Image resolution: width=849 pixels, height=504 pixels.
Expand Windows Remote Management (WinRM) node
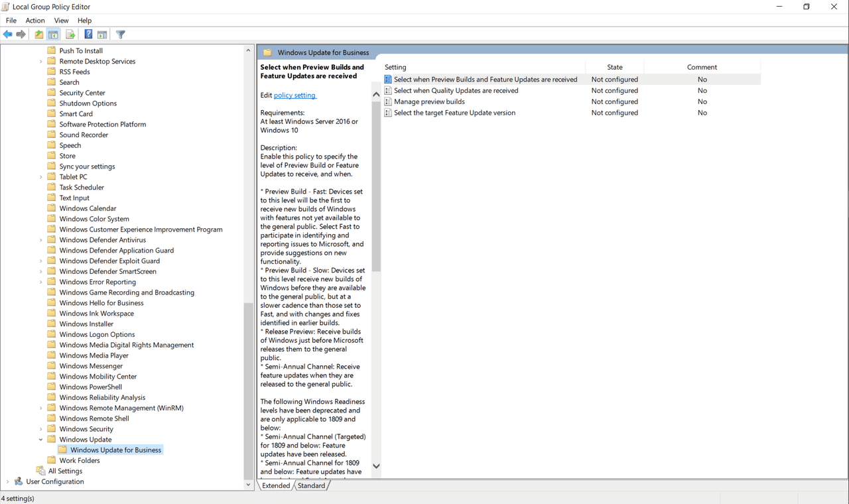tap(41, 408)
